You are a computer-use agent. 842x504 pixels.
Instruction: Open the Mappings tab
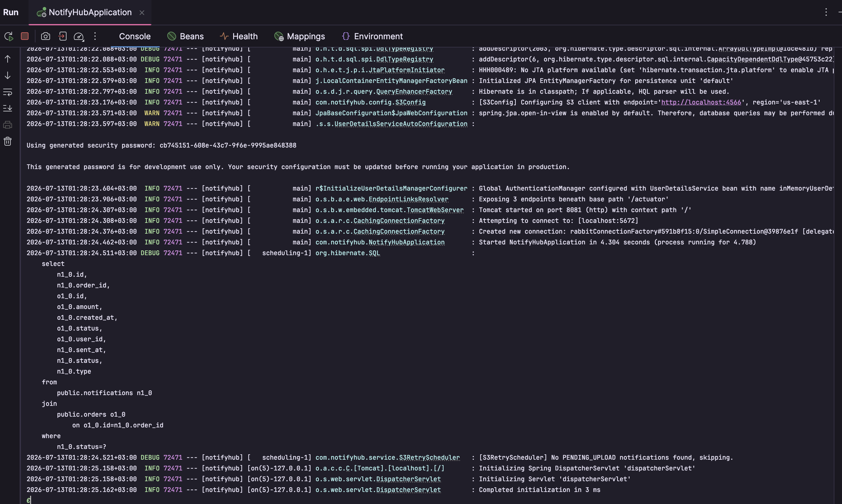[x=300, y=36]
